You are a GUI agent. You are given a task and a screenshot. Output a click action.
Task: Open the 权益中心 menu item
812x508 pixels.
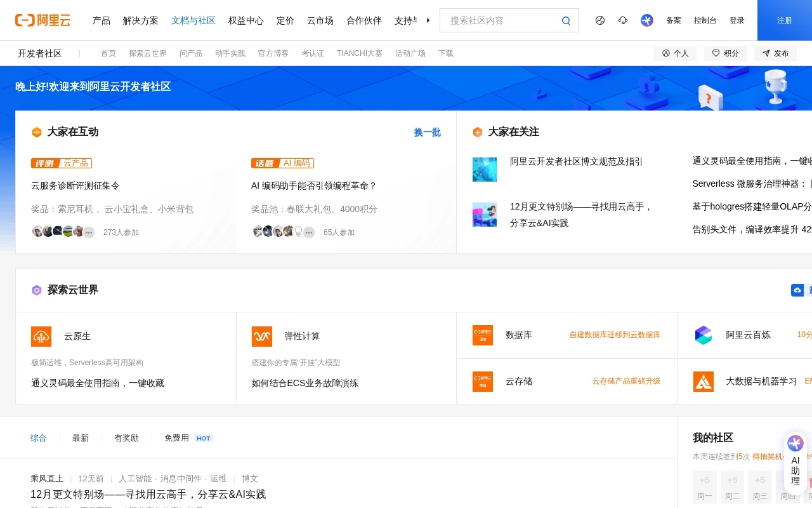tap(246, 20)
